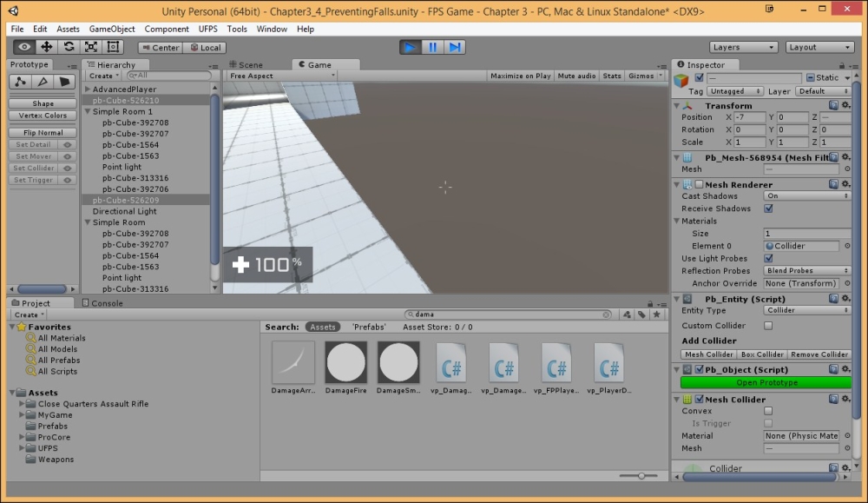
Task: Disable the Receive Shadows checkbox
Action: (768, 208)
